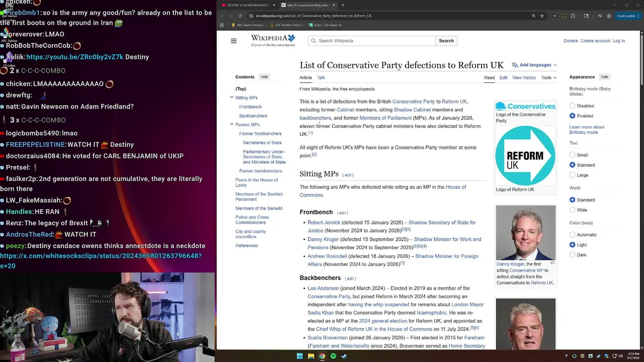Click the browser back arrow

(222, 16)
